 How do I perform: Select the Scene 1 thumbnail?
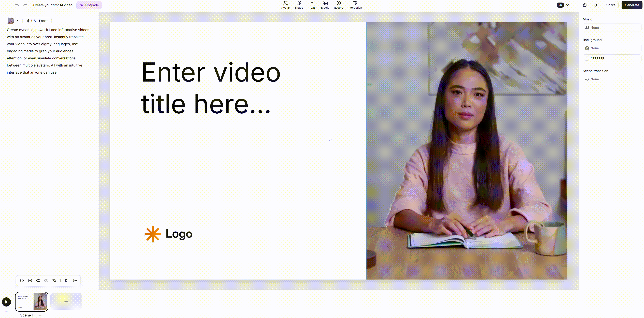pyautogui.click(x=32, y=301)
